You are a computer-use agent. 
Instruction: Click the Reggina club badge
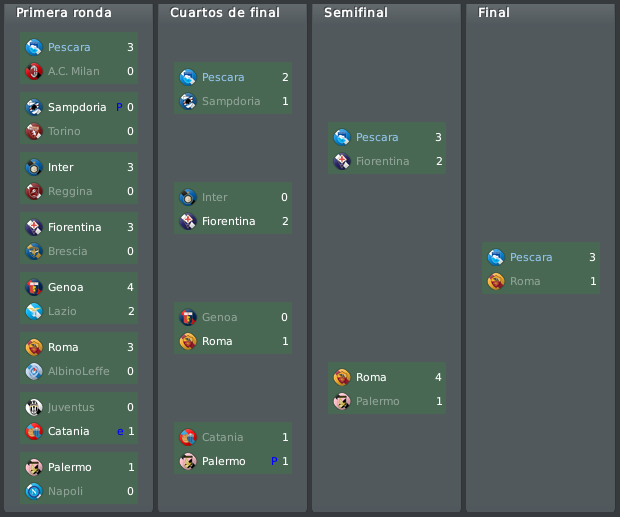pos(34,191)
